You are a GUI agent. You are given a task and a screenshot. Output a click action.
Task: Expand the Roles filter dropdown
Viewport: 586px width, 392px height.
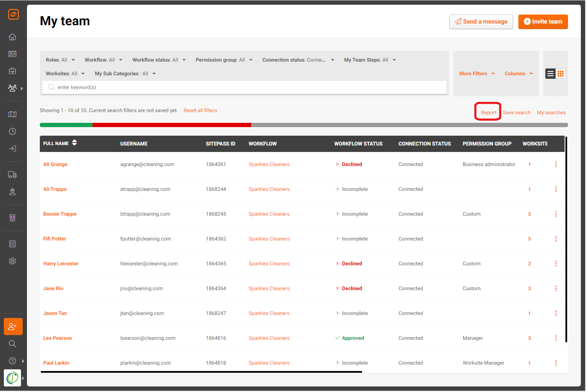pyautogui.click(x=60, y=60)
